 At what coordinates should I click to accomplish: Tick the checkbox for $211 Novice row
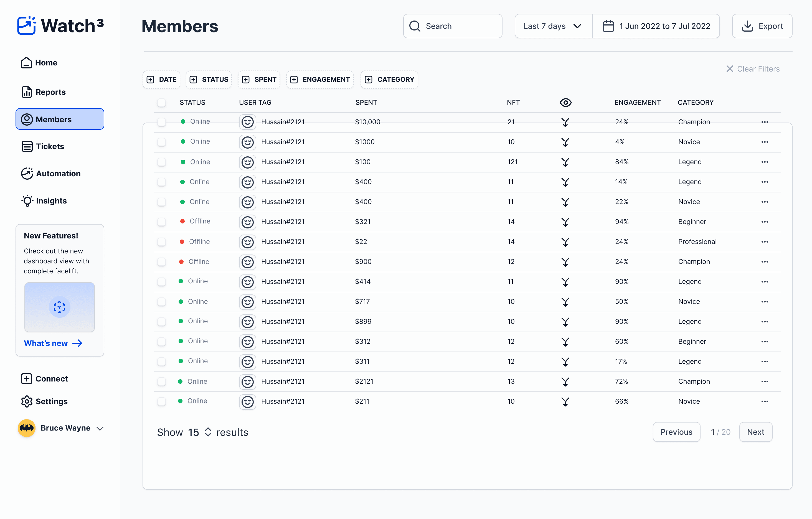point(161,401)
